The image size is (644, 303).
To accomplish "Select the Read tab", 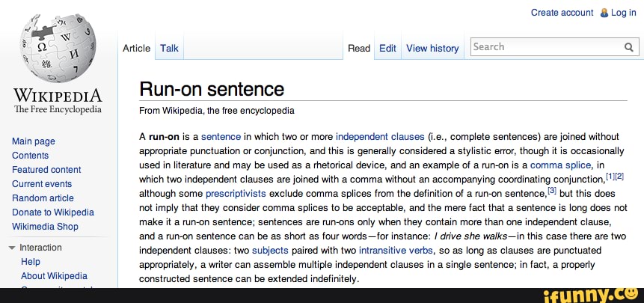I will coord(359,49).
